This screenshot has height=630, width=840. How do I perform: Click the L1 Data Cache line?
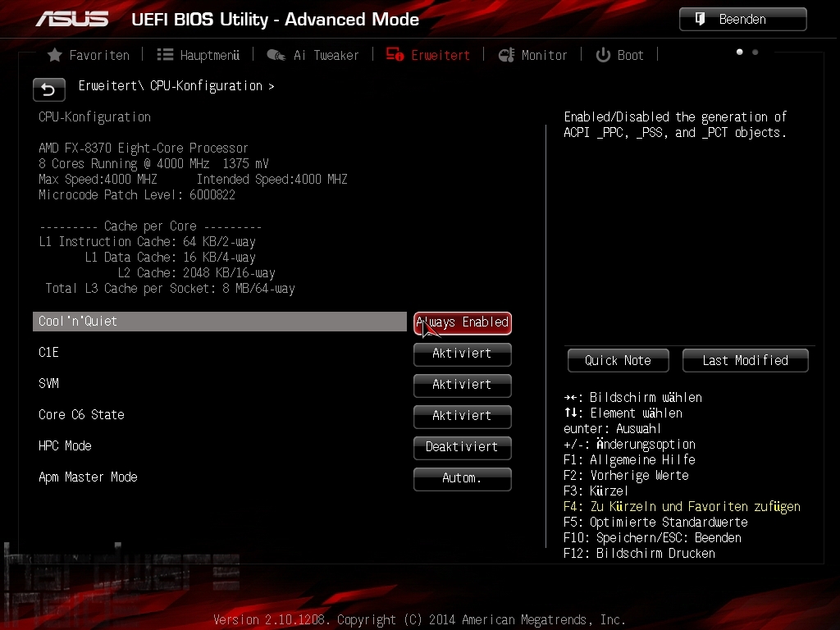coord(171,258)
